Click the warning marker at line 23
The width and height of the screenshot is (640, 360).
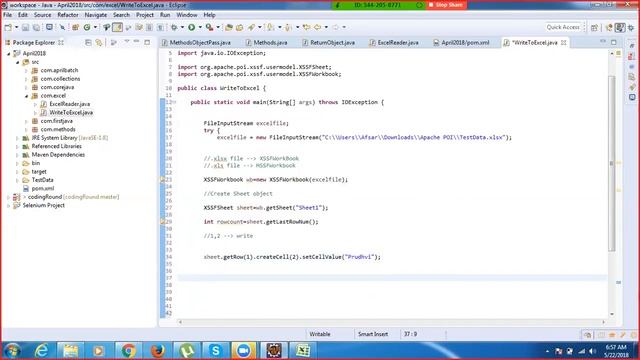point(162,180)
